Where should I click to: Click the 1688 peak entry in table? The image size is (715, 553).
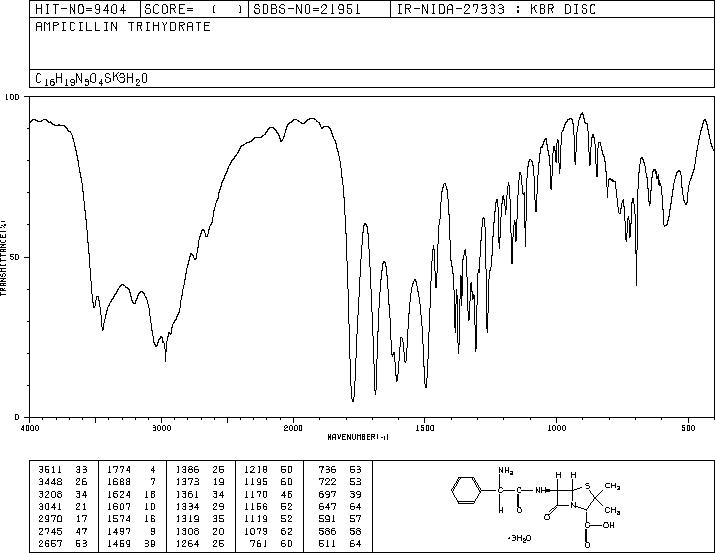pos(132,482)
